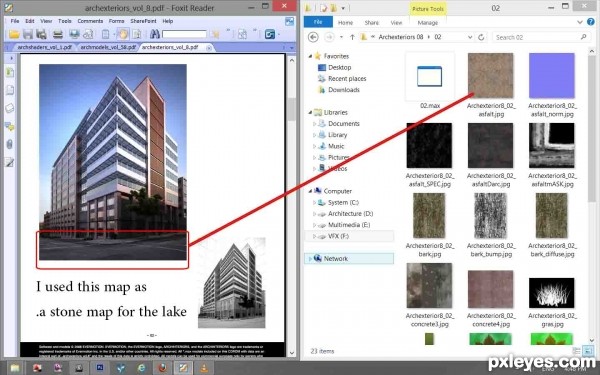
Task: Open Firefox from the taskbar
Action: click(x=162, y=368)
